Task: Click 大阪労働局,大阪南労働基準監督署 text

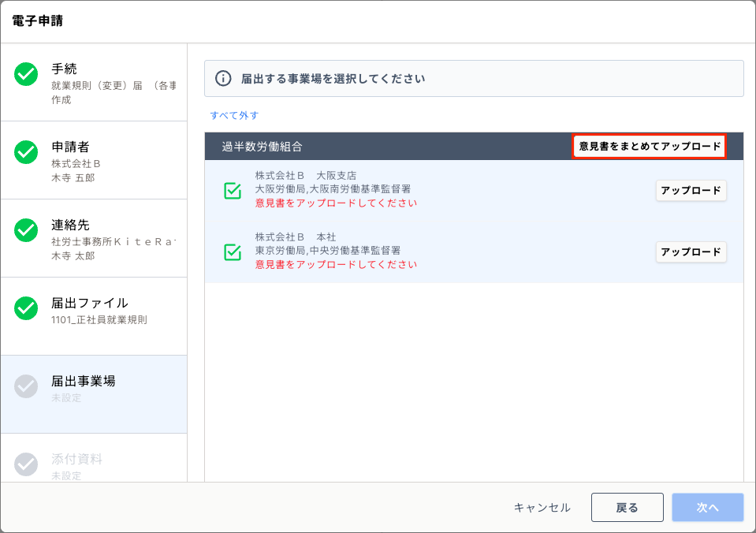Action: [x=333, y=188]
